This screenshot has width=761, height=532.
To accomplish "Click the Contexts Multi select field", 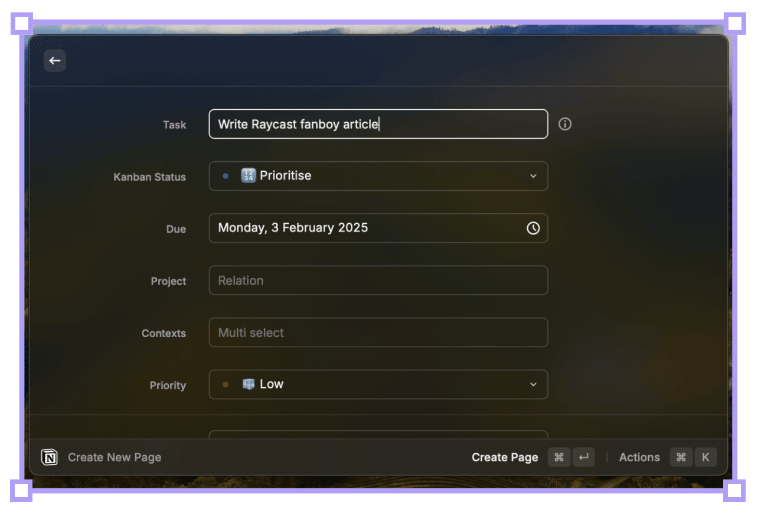I will 378,332.
